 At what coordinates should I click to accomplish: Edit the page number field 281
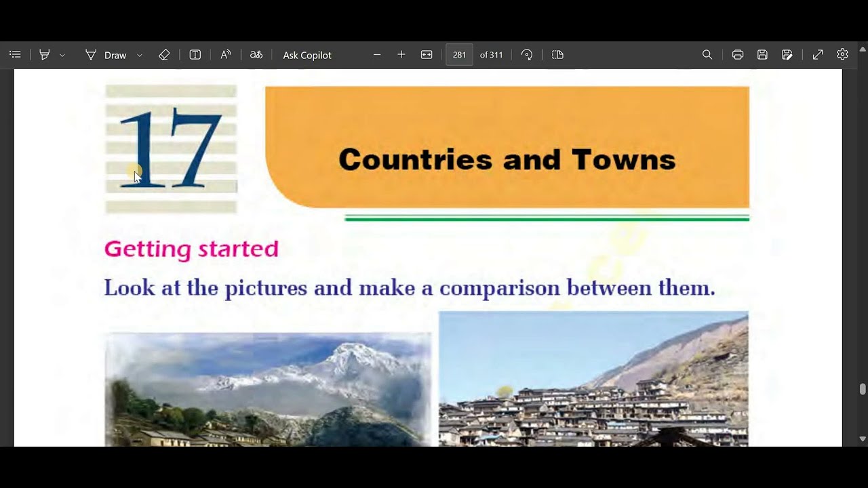[x=459, y=55]
